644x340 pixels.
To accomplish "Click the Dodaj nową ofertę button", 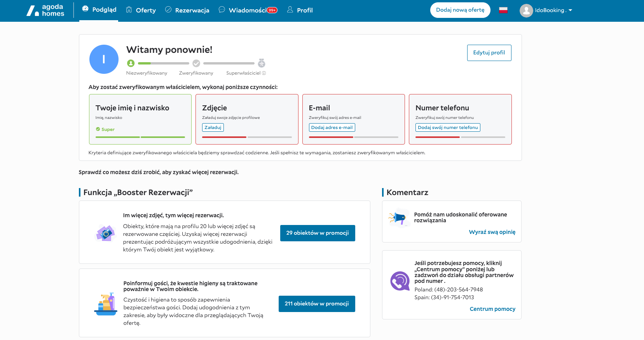I will point(460,10).
